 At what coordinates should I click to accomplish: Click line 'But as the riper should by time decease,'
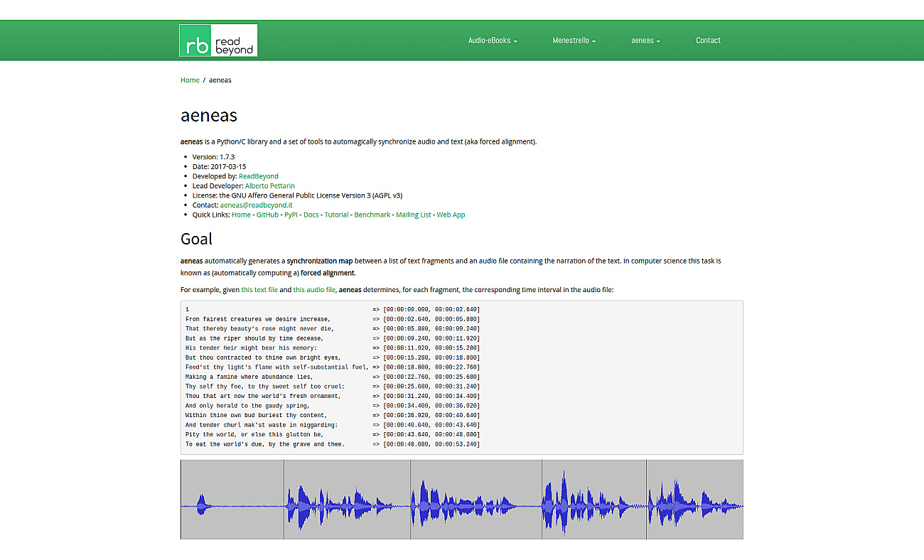(x=254, y=338)
